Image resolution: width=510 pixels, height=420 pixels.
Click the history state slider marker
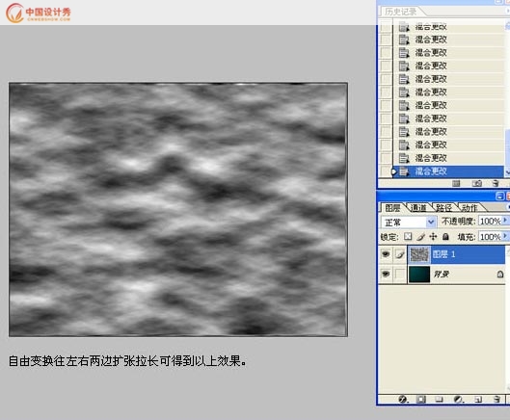[393, 171]
